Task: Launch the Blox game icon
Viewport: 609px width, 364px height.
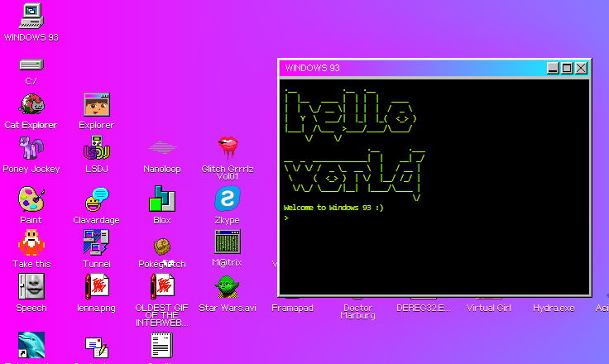Action: [162, 199]
